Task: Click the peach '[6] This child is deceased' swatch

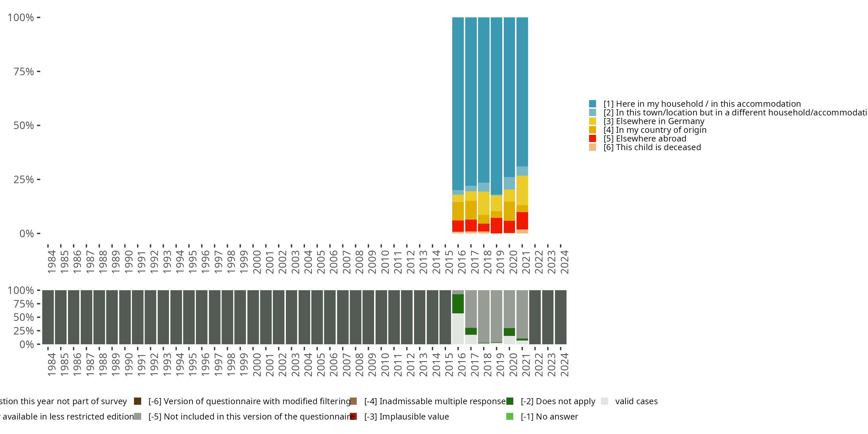Action: click(592, 147)
